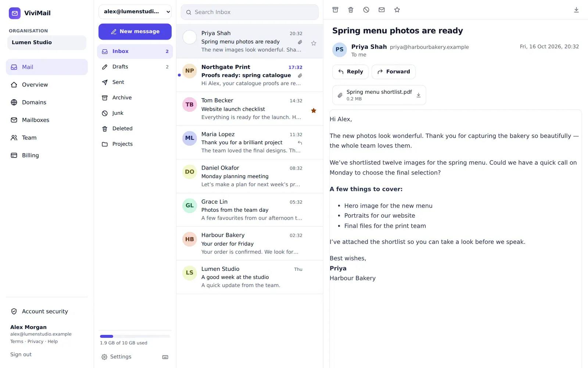Open the alex@lumenstudi... account dropdown
This screenshot has width=588, height=368.
[135, 12]
